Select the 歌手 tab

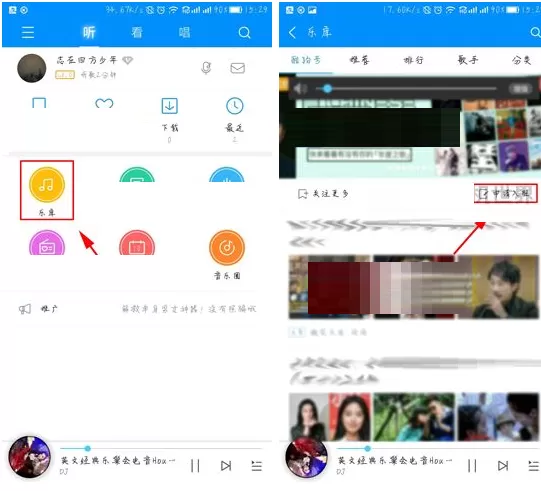[468, 60]
